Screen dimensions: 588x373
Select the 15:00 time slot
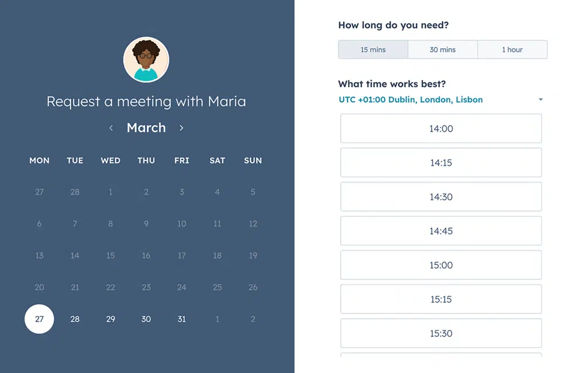441,265
